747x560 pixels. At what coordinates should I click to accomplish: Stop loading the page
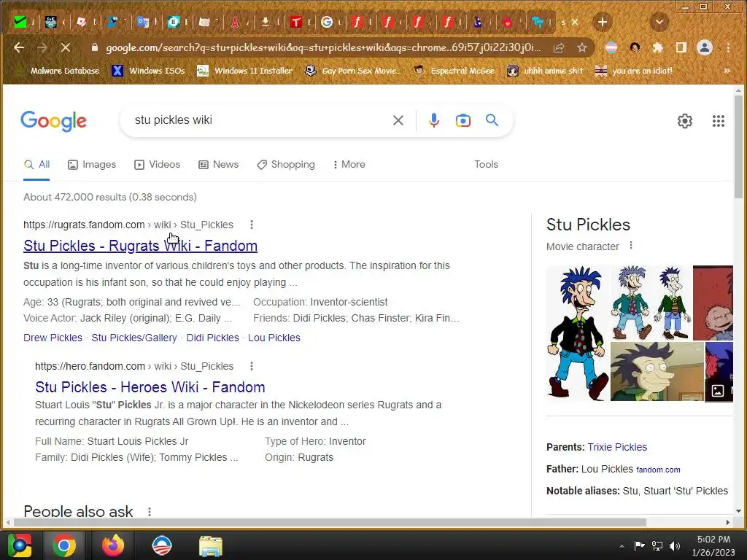coord(65,47)
